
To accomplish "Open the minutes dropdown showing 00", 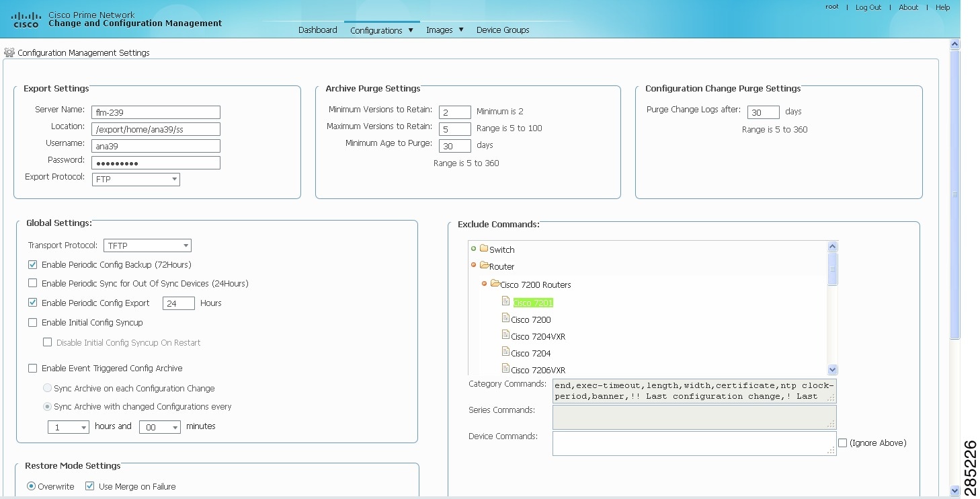I will point(159,427).
